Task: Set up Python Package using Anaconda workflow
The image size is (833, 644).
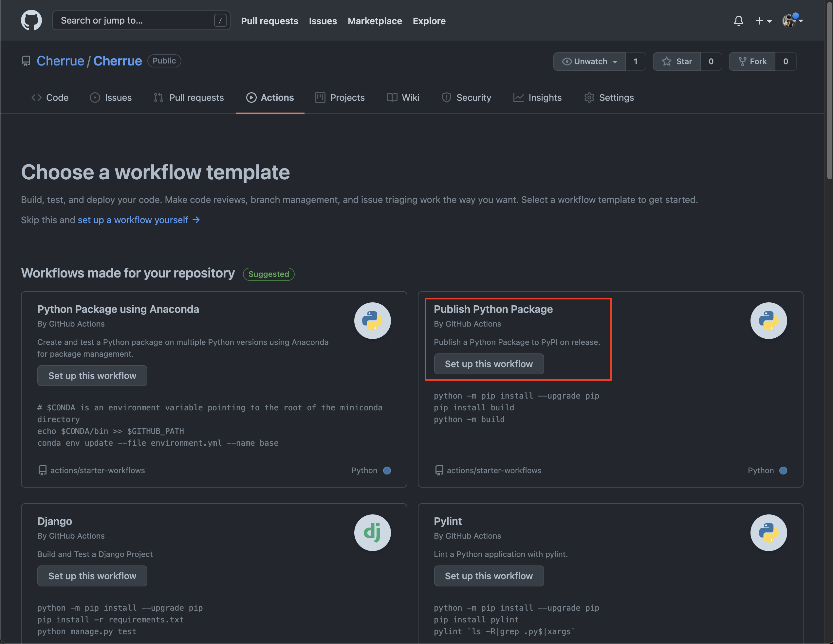Action: pos(92,375)
